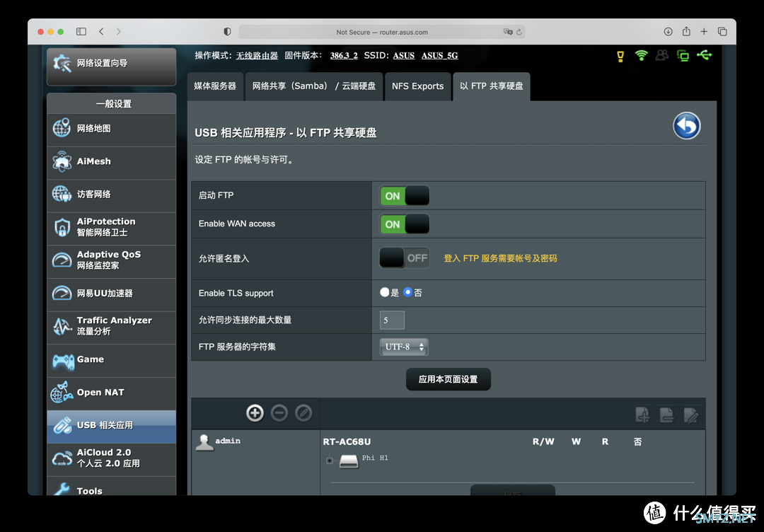Click the ASUS_5G SSID link
This screenshot has height=532, width=764.
[439, 56]
